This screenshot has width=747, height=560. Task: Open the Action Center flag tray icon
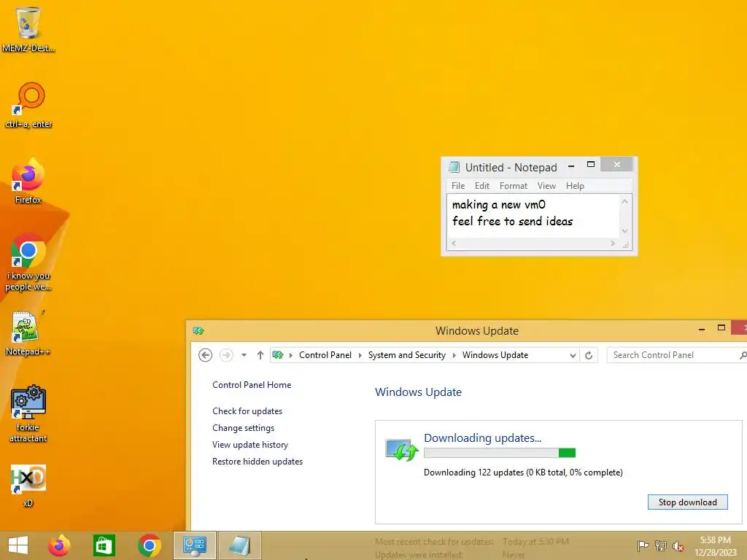[x=643, y=545]
